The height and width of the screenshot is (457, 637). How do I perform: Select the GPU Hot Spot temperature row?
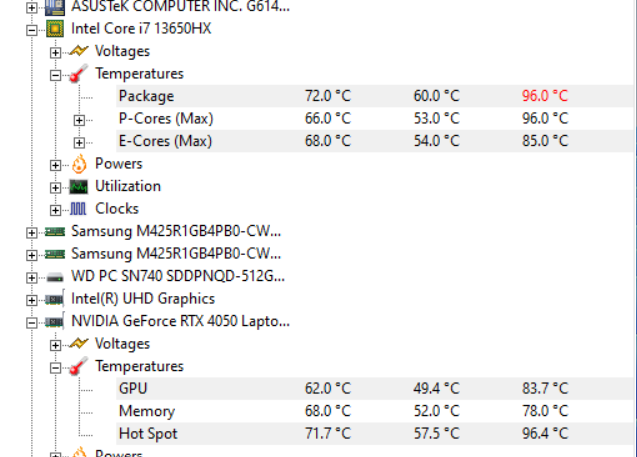[147, 433]
